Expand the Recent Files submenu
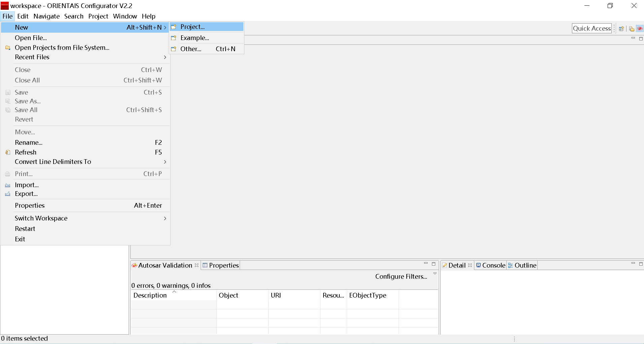Viewport: 644px width, 344px height. (x=165, y=57)
